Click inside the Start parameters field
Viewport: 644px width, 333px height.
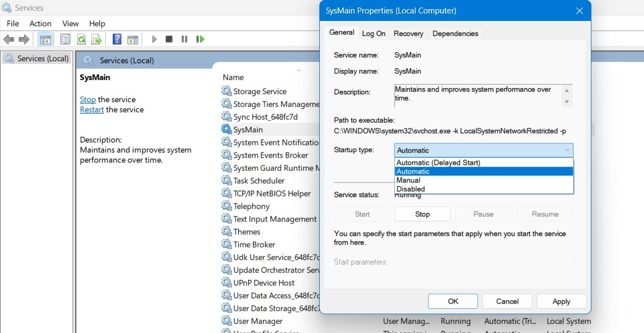[489, 262]
